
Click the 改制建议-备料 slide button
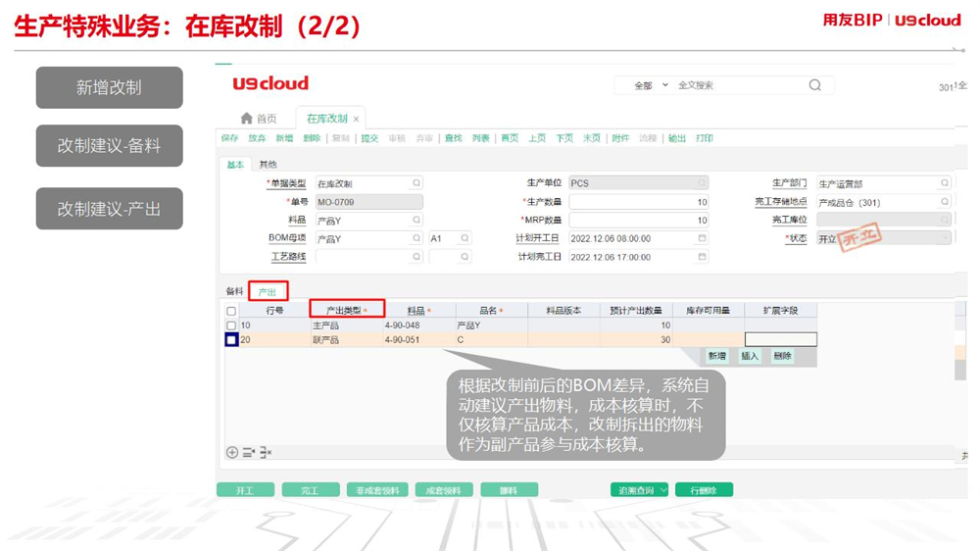coord(110,146)
